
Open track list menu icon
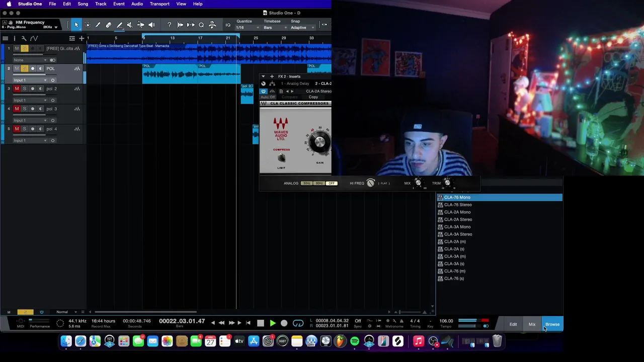(x=5, y=38)
